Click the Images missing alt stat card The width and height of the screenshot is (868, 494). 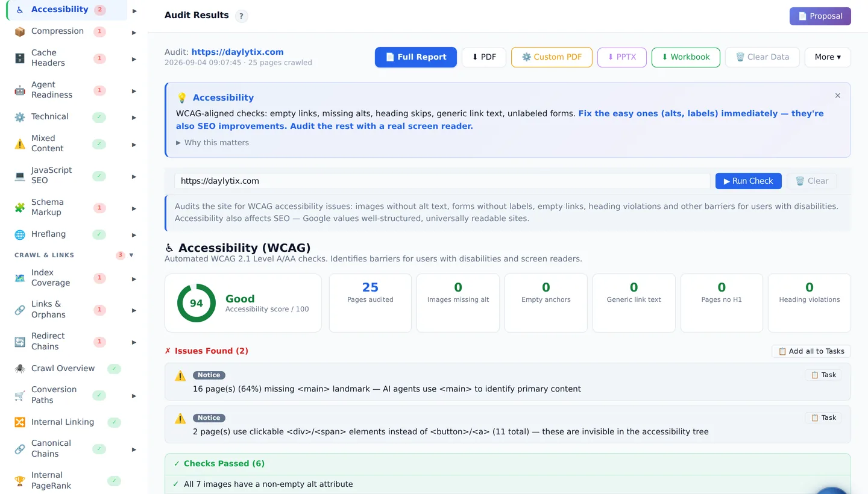(458, 303)
